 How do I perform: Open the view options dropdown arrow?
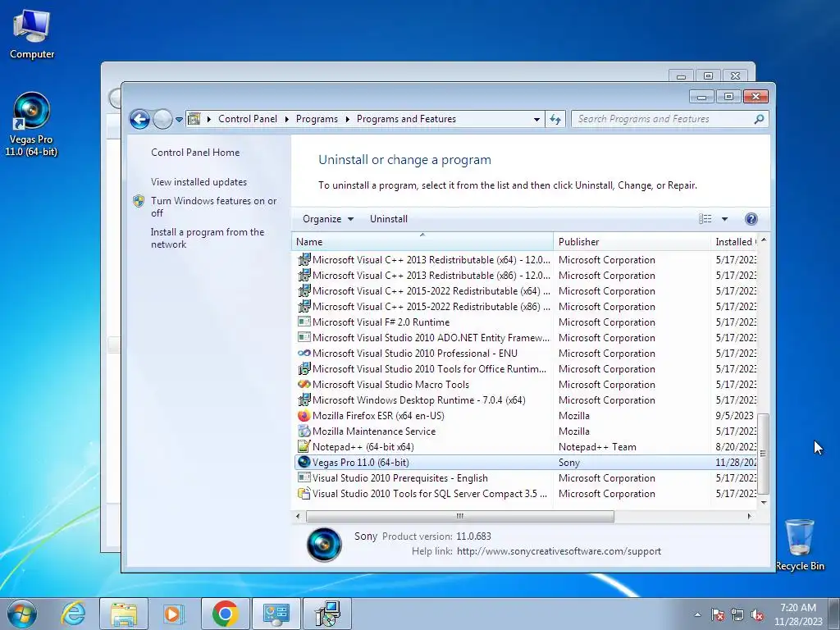coord(724,218)
